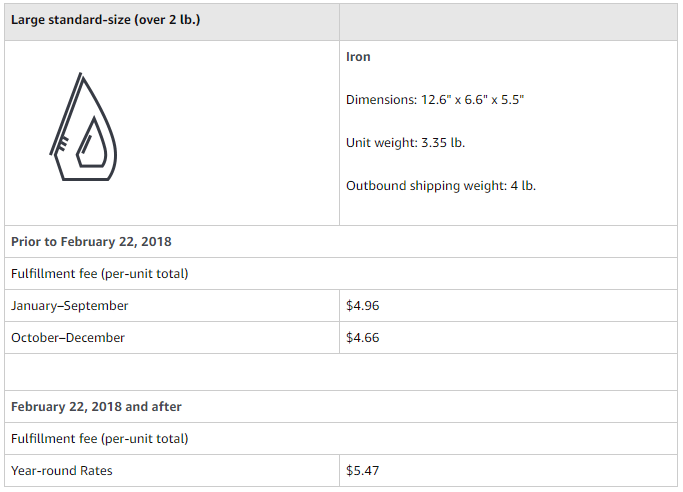This screenshot has height=492, width=683.
Task: Click the October–December row label
Action: [x=68, y=338]
